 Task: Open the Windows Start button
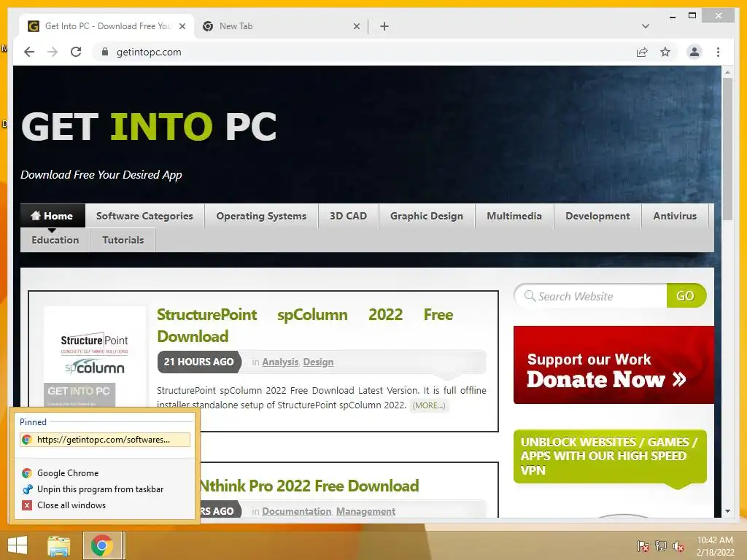[x=18, y=545]
